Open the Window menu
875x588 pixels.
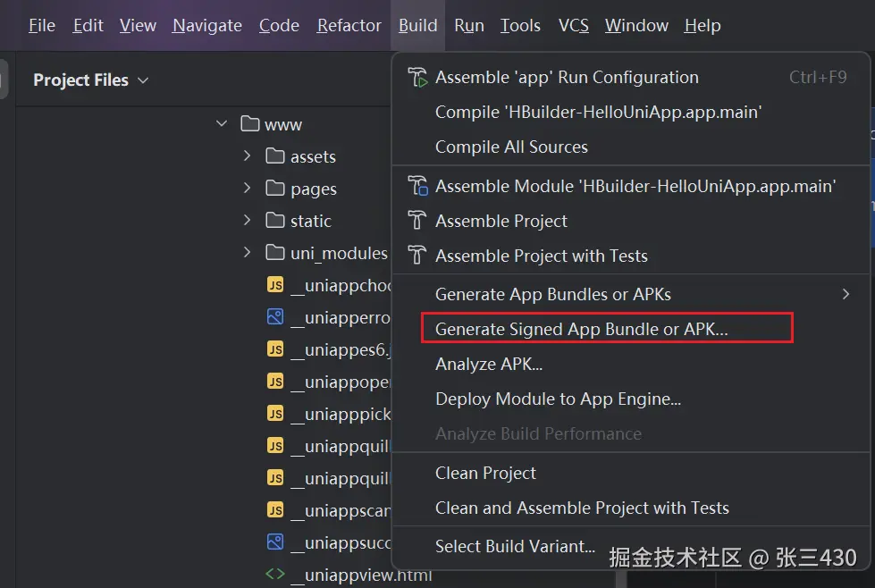[x=636, y=26]
